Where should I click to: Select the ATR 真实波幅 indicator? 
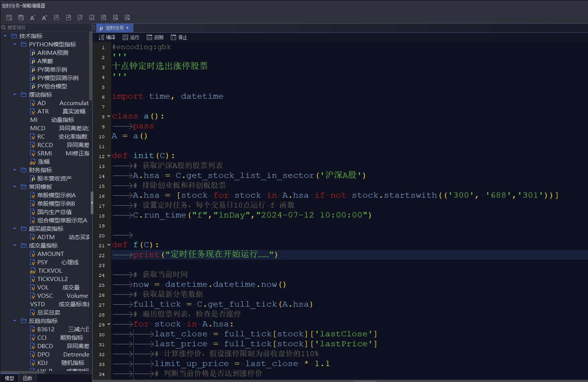pos(58,111)
